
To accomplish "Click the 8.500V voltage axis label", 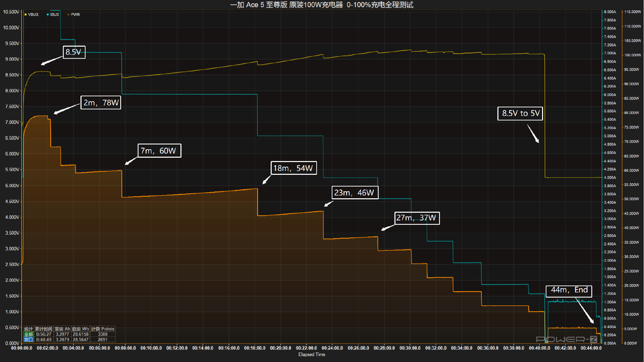I will [x=12, y=75].
